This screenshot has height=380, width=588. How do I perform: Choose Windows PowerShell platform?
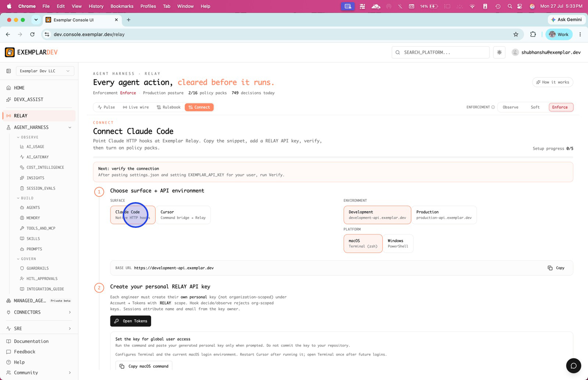coord(398,243)
